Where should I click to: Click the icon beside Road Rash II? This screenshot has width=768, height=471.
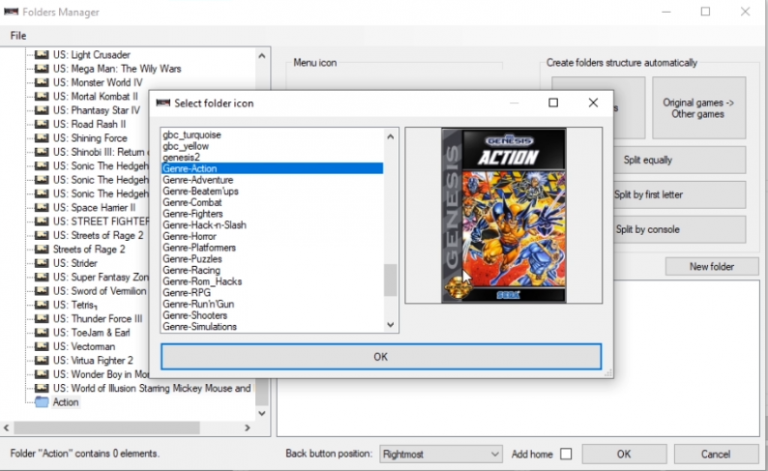click(41, 124)
